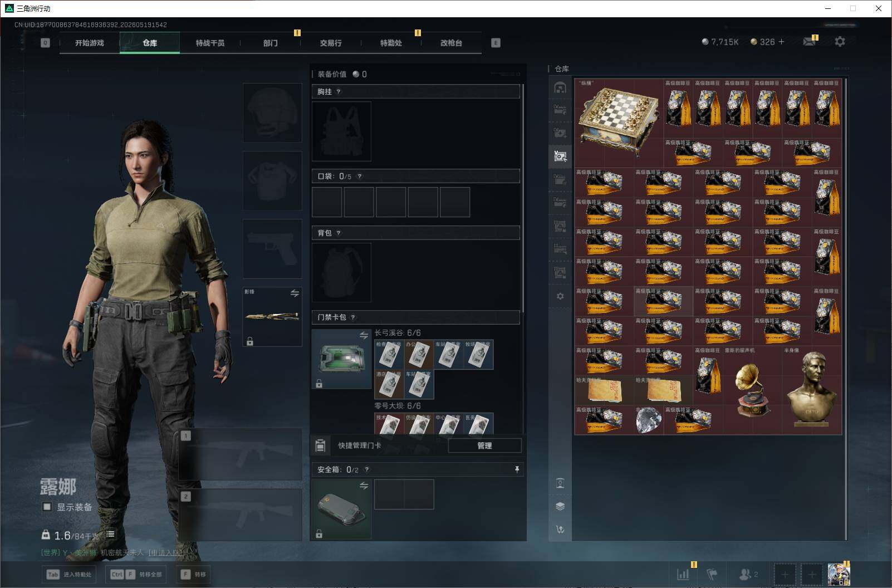This screenshot has height=588, width=892.
Task: Click the Q previous-tab key icon
Action: click(45, 43)
